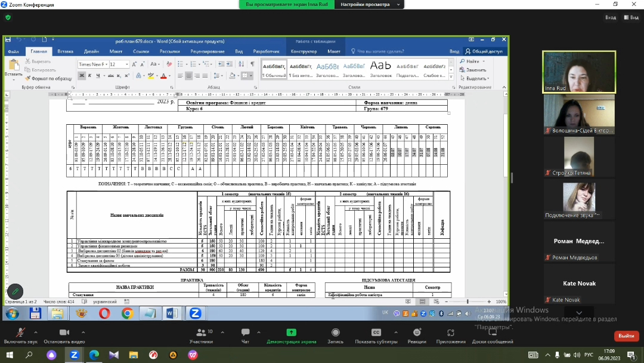Viewport: 644px width, 363px height.
Task: Unmute microphone with Включить звук
Action: 20,335
